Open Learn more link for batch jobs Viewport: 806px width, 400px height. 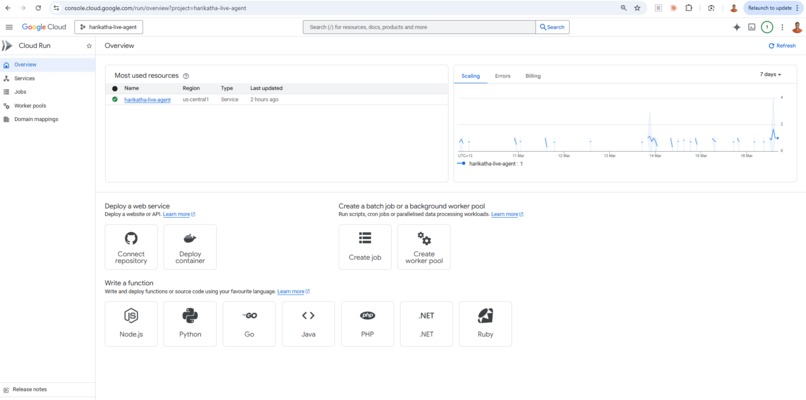pyautogui.click(x=507, y=214)
